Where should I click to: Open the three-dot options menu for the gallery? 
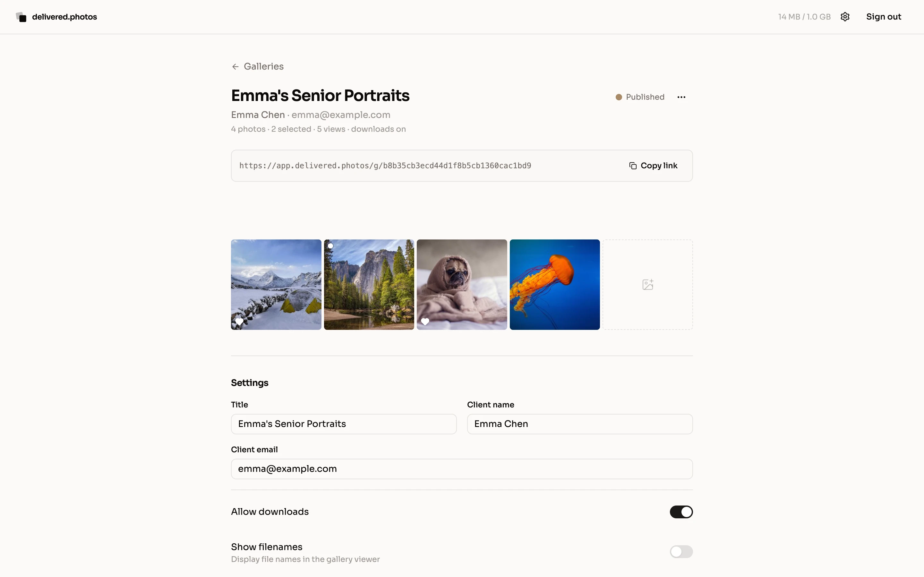coord(681,97)
